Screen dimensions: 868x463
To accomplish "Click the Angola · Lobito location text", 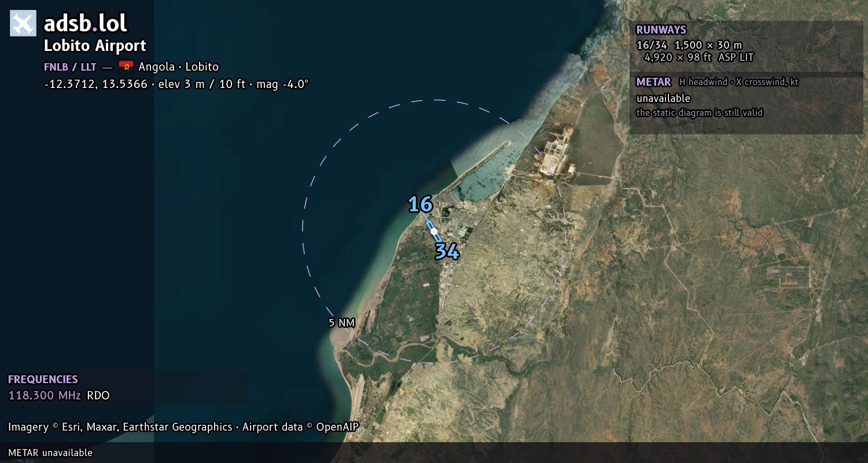I will pyautogui.click(x=178, y=67).
